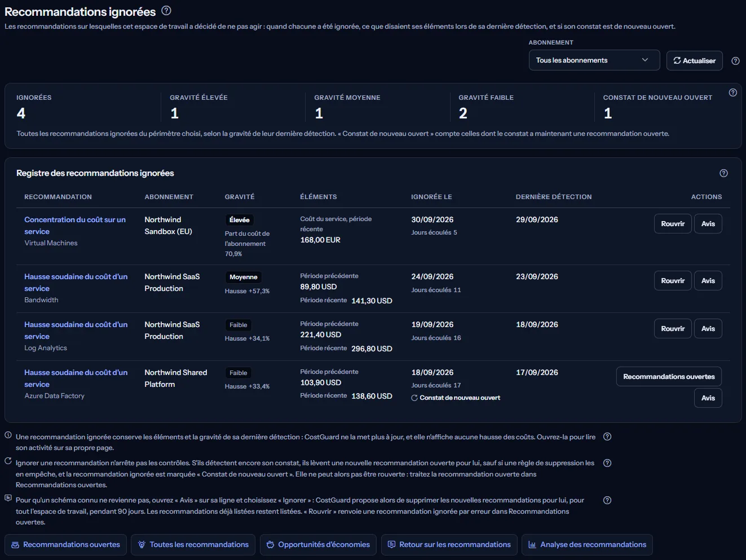The width and height of the screenshot is (746, 560).
Task: Open 'Retour sur les recommandations'
Action: (449, 545)
